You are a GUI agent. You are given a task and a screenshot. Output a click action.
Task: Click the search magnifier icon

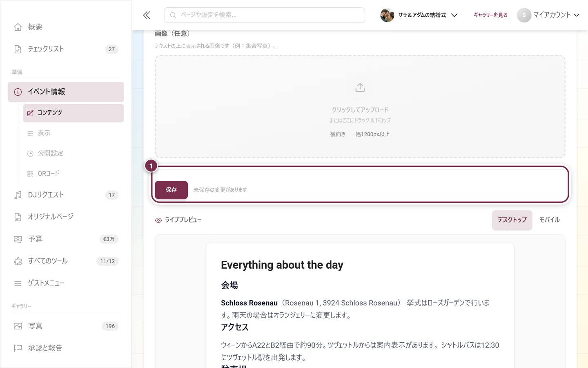(x=173, y=15)
